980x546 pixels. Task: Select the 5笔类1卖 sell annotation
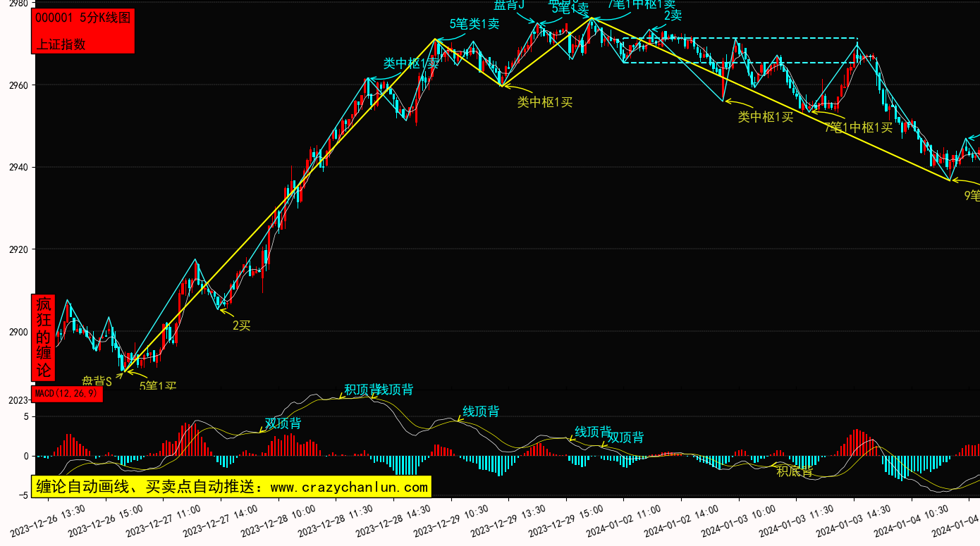(x=474, y=24)
